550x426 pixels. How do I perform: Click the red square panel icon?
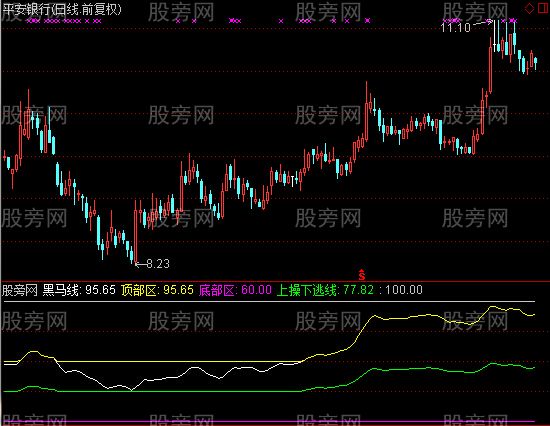[543, 8]
